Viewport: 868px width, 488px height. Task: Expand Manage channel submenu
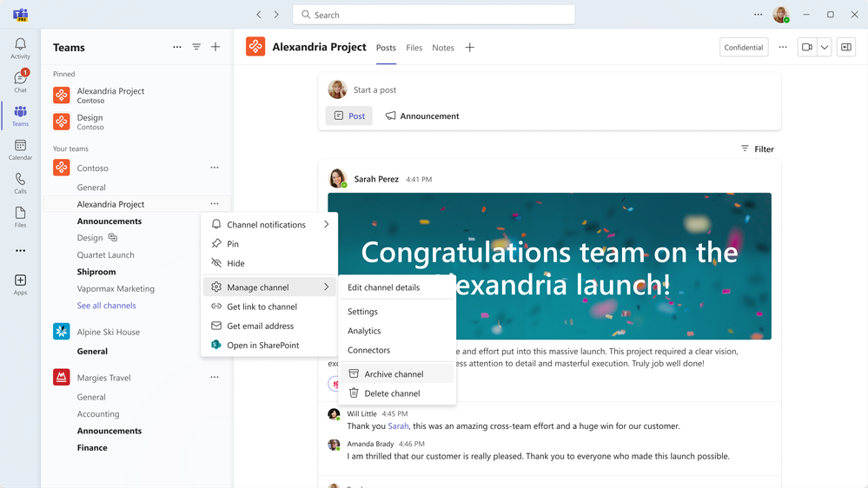[269, 287]
